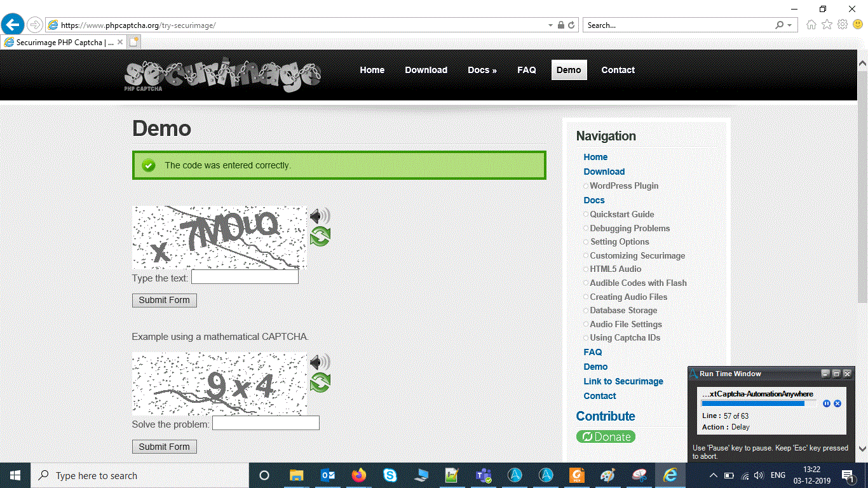Open the Creating Audio Files link
The width and height of the screenshot is (868, 488).
(628, 297)
